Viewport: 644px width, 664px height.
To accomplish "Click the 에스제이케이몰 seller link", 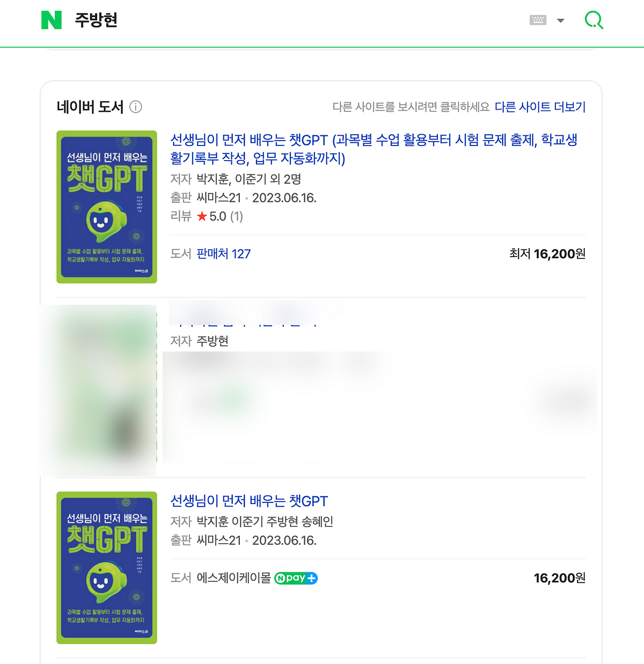I will pos(234,578).
